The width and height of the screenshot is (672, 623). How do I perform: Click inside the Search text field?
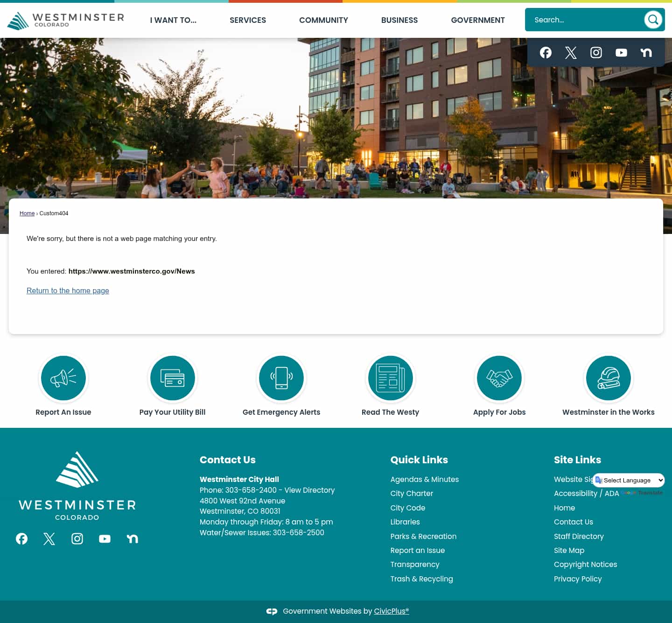coord(583,20)
